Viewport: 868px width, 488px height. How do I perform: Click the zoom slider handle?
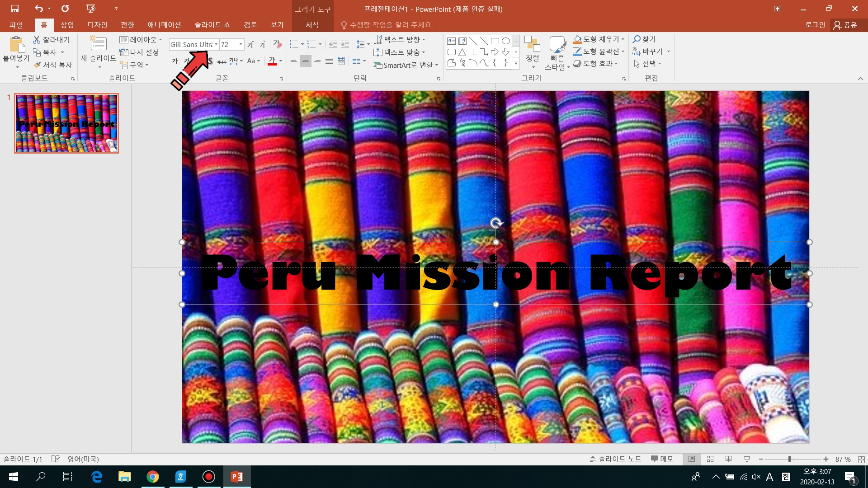789,459
